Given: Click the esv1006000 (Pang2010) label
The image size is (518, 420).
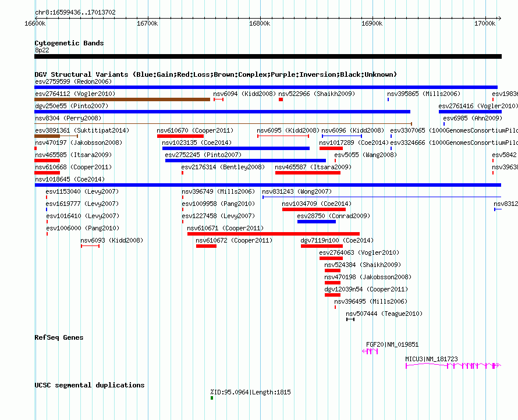Looking at the screenshot, I should (83, 228).
